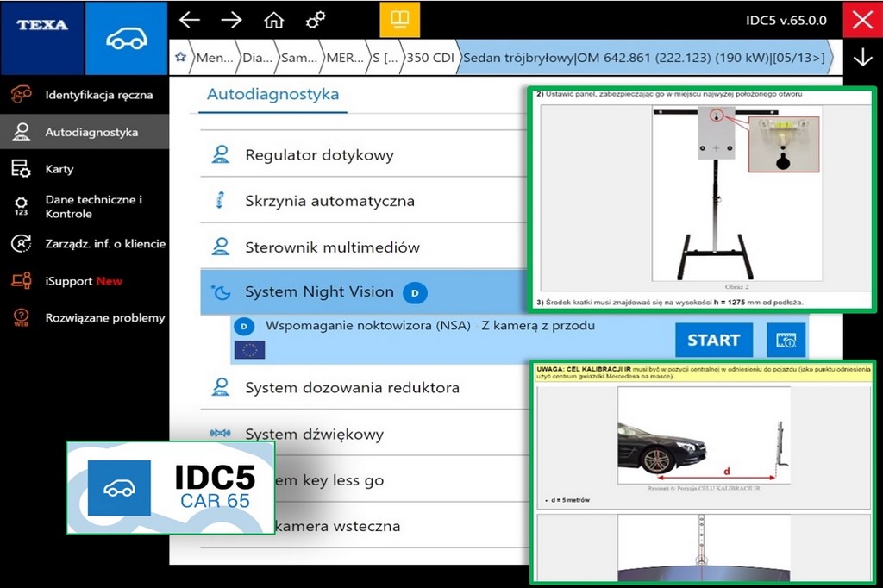Open the Home screen icon
The height and width of the screenshot is (588, 883).
click(x=273, y=21)
